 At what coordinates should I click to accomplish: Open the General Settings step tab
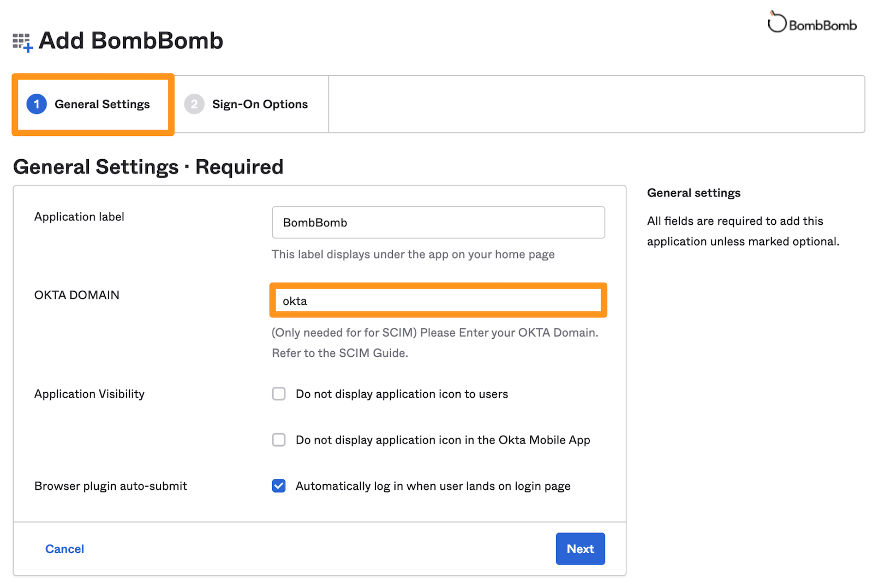[x=93, y=104]
